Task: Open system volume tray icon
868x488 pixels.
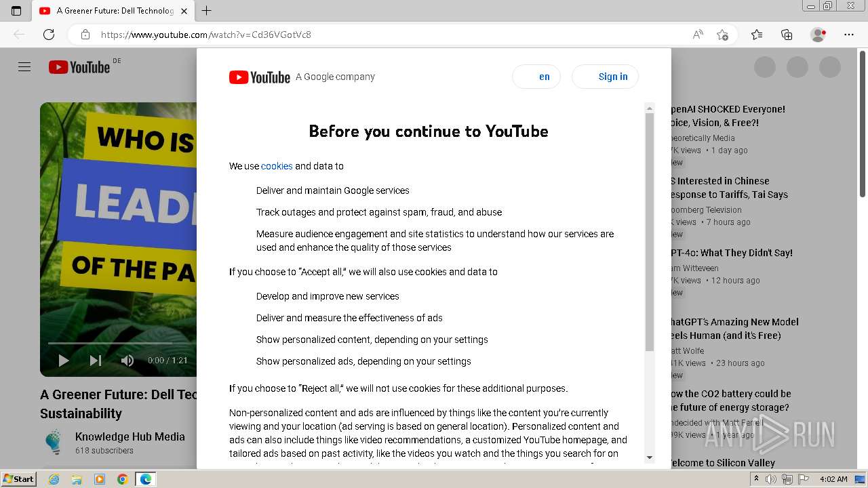Action: tap(771, 479)
